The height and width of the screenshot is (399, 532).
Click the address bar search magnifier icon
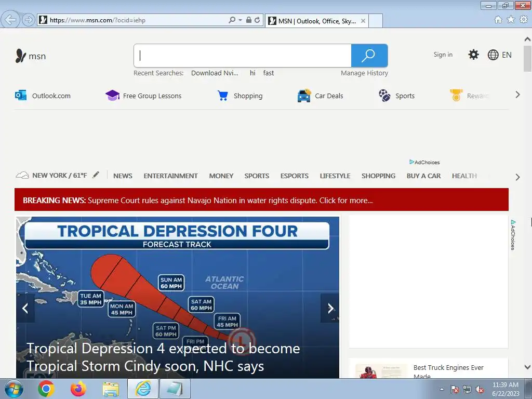232,20
